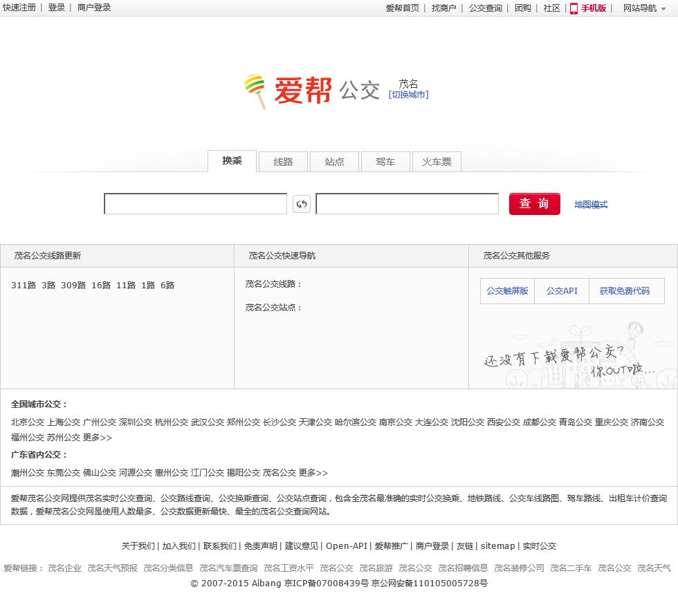
Task: Open the Open-API footer link
Action: tap(347, 546)
